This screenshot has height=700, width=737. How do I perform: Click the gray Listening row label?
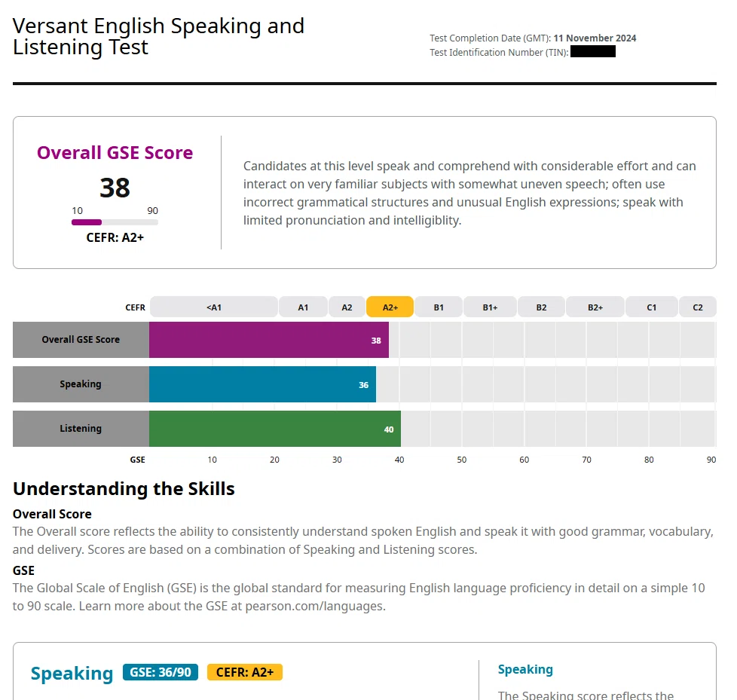(81, 429)
